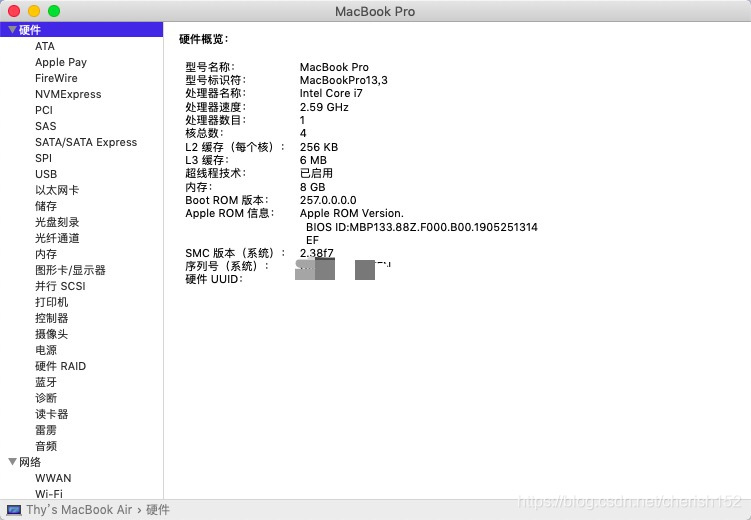
Task: Click the 序列号（系统） label
Action: pyautogui.click(x=227, y=266)
